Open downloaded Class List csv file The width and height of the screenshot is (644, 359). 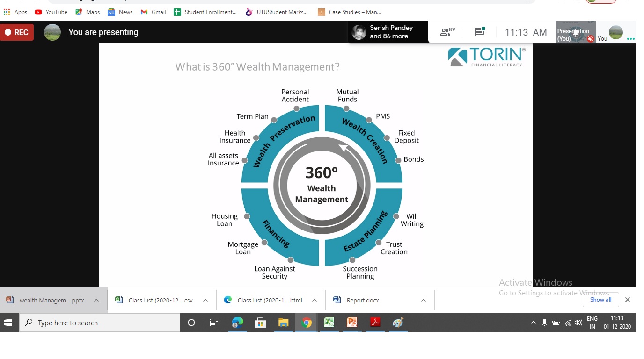coord(154,300)
